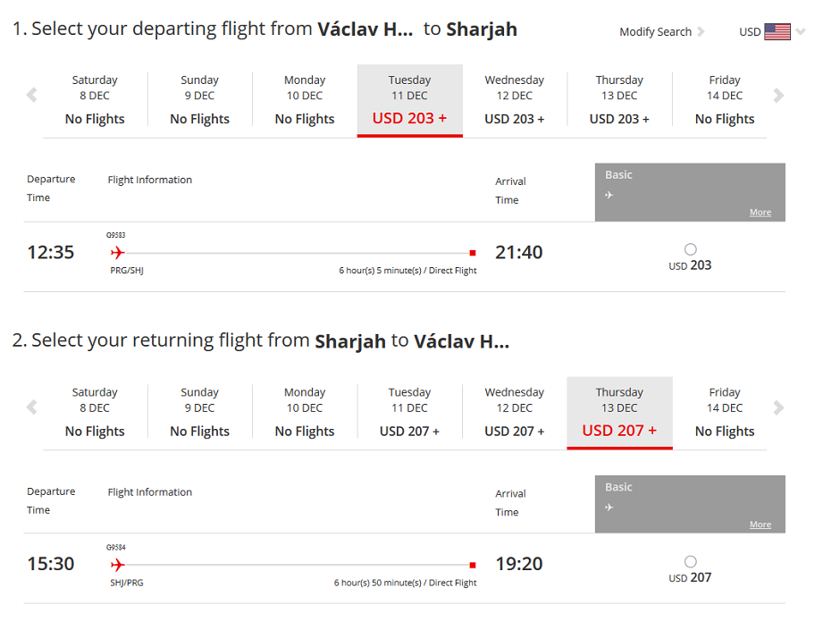Viewport: 840px width, 621px height.
Task: Expand Modify Search chevron
Action: [701, 31]
